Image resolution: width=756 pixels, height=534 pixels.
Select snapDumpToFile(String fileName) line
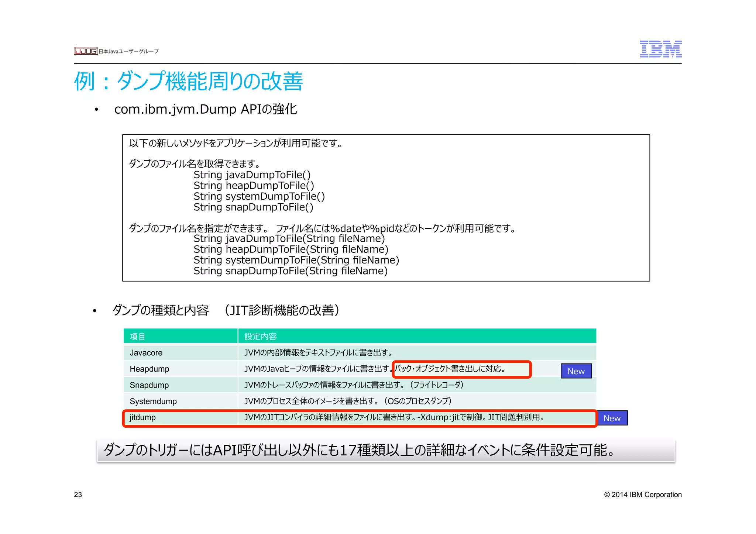coord(291,271)
